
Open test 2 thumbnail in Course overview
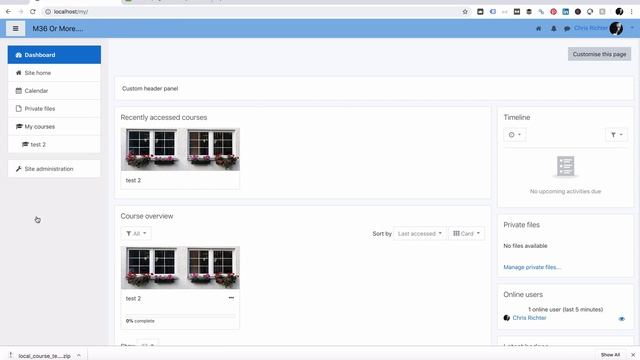pyautogui.click(x=180, y=268)
